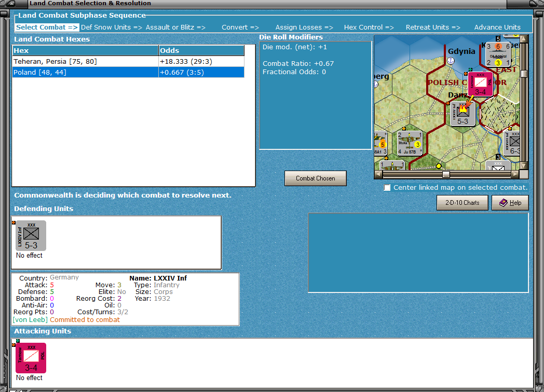Click the Ju 87B Stuka air unit on the map
This screenshot has width=544, height=392.
pyautogui.click(x=410, y=143)
